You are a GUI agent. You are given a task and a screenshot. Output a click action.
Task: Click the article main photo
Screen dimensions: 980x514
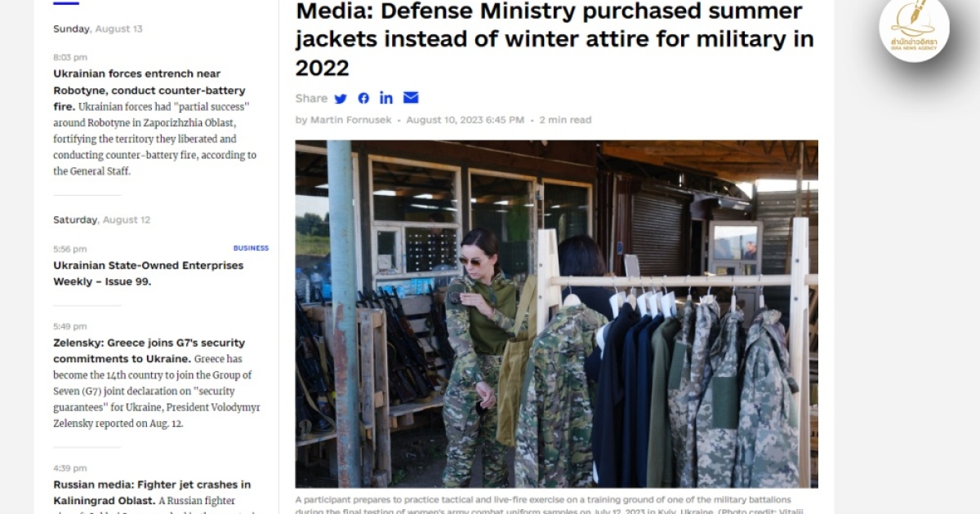tap(556, 314)
